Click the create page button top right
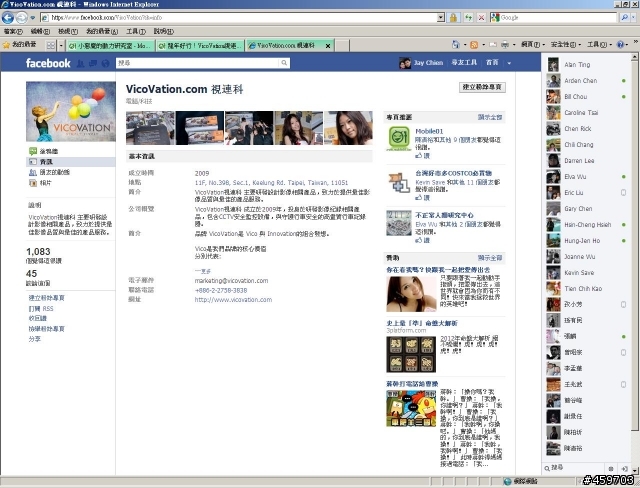This screenshot has width=640, height=488. [x=482, y=87]
